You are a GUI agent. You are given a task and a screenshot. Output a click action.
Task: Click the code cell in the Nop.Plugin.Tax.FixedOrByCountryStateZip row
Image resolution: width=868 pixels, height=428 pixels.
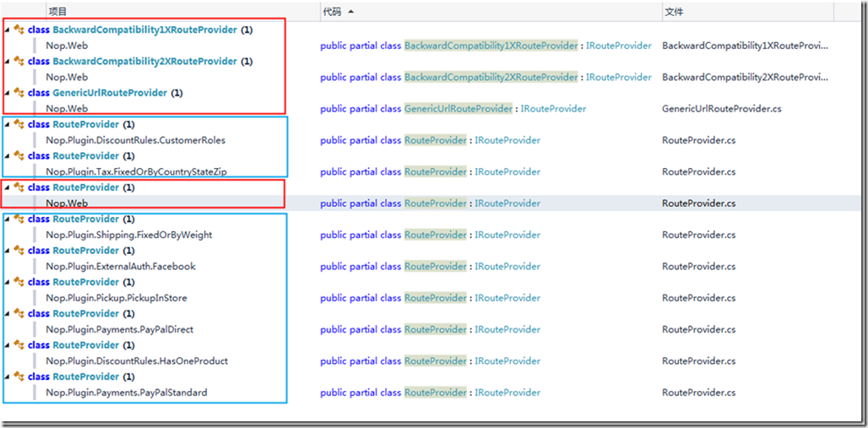pos(430,171)
